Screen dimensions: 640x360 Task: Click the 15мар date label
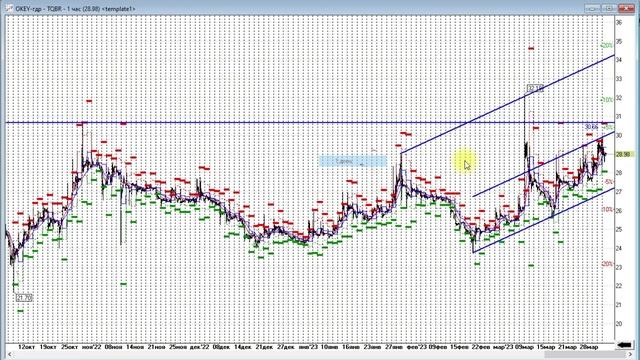coord(546,347)
